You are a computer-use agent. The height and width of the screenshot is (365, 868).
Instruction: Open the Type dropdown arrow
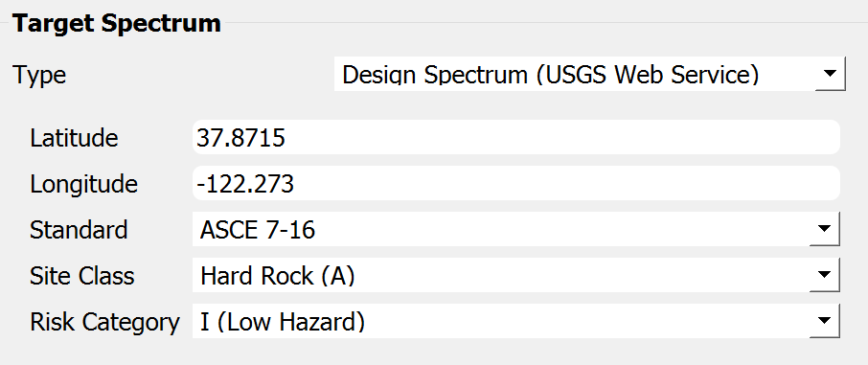pos(830,73)
